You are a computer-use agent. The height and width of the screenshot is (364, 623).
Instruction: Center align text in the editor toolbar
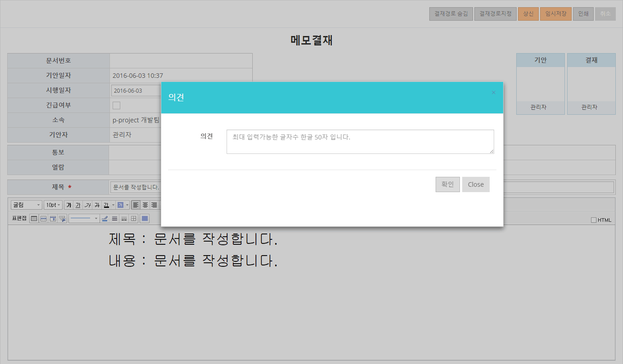pos(145,205)
